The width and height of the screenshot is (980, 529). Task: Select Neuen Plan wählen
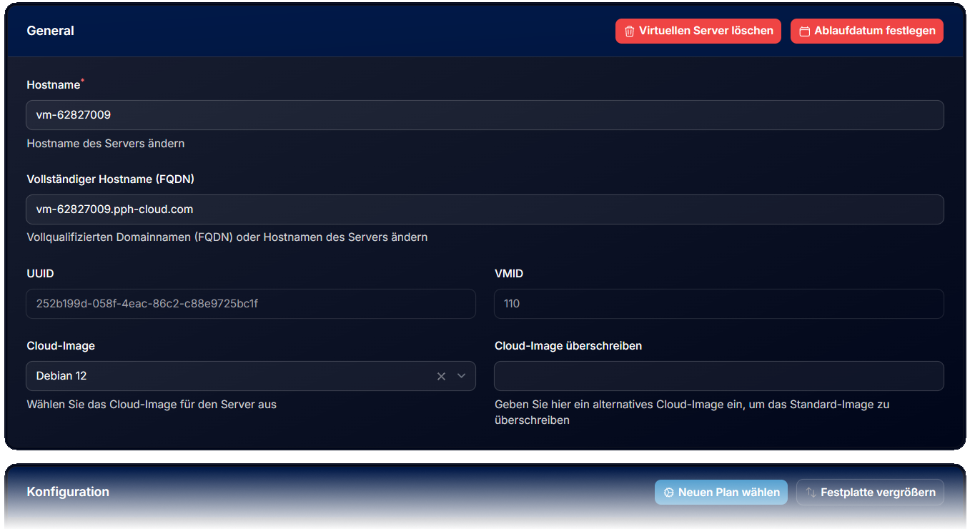(721, 492)
